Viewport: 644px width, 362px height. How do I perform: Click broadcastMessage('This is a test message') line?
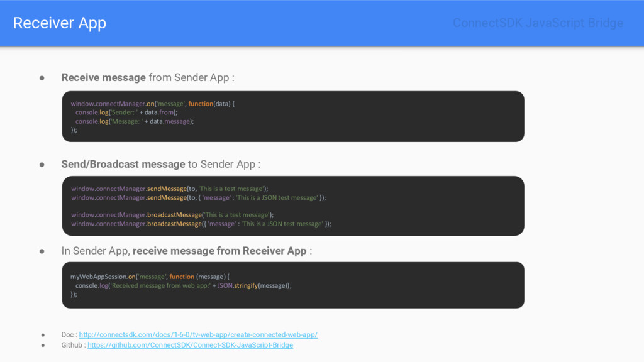[172, 215]
